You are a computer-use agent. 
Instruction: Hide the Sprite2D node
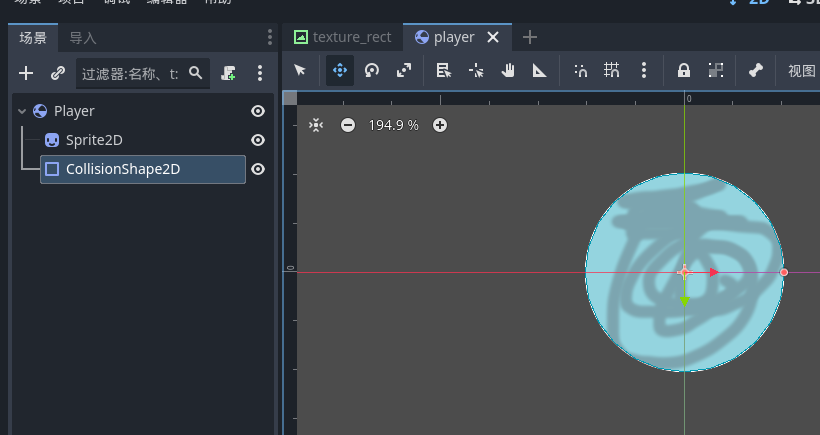click(258, 140)
